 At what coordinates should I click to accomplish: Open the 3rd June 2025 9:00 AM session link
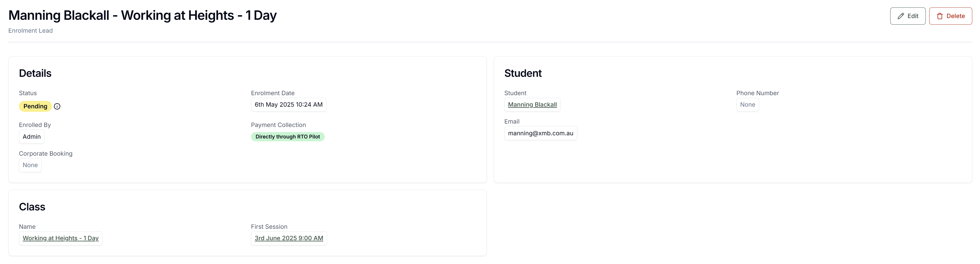(x=289, y=238)
